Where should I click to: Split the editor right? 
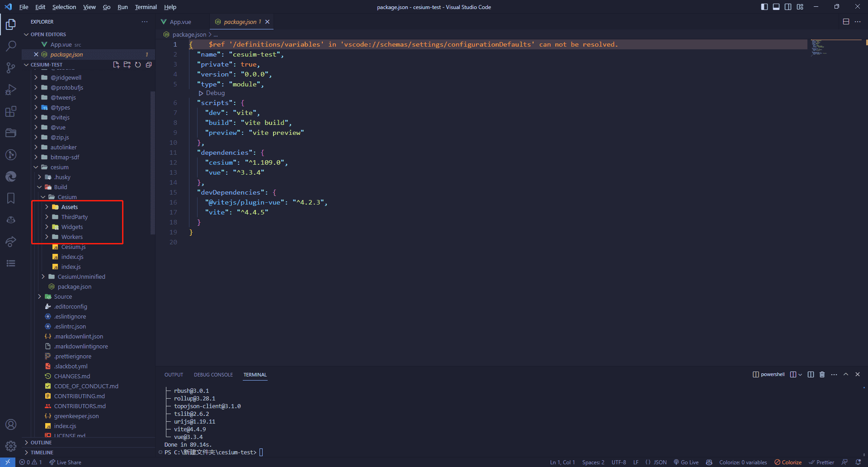coord(846,22)
